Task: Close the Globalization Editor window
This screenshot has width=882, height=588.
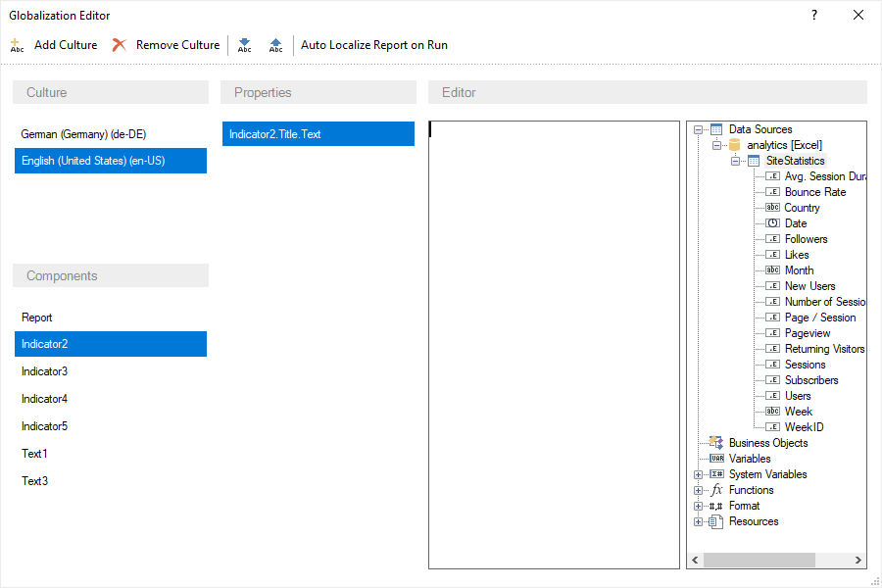Action: tap(858, 16)
